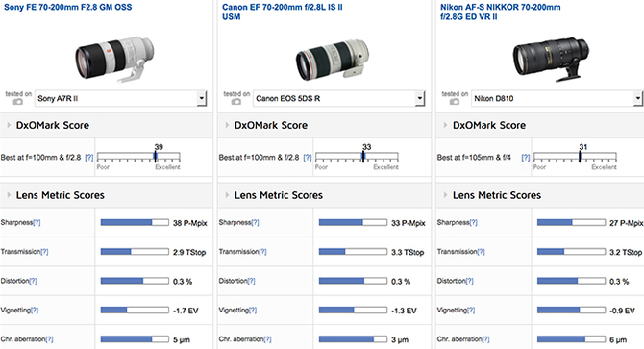Open Distortion help in Canon column
The height and width of the screenshot is (349, 644).
point(251,281)
